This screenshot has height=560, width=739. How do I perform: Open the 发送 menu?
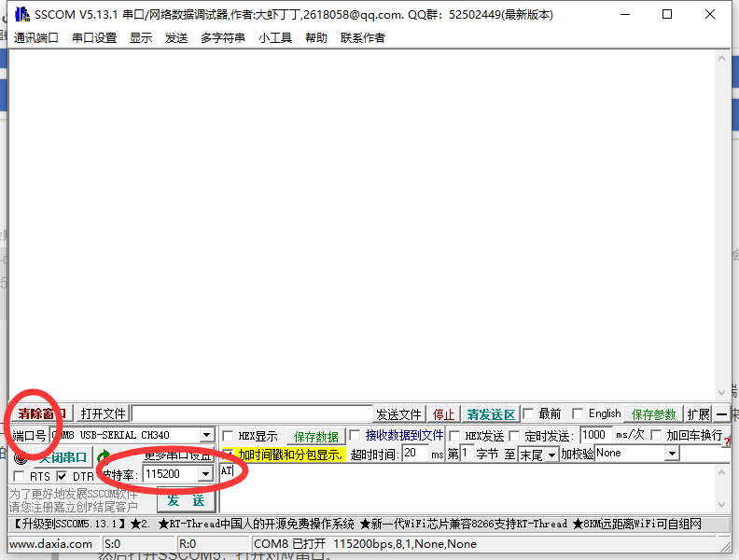click(x=176, y=37)
